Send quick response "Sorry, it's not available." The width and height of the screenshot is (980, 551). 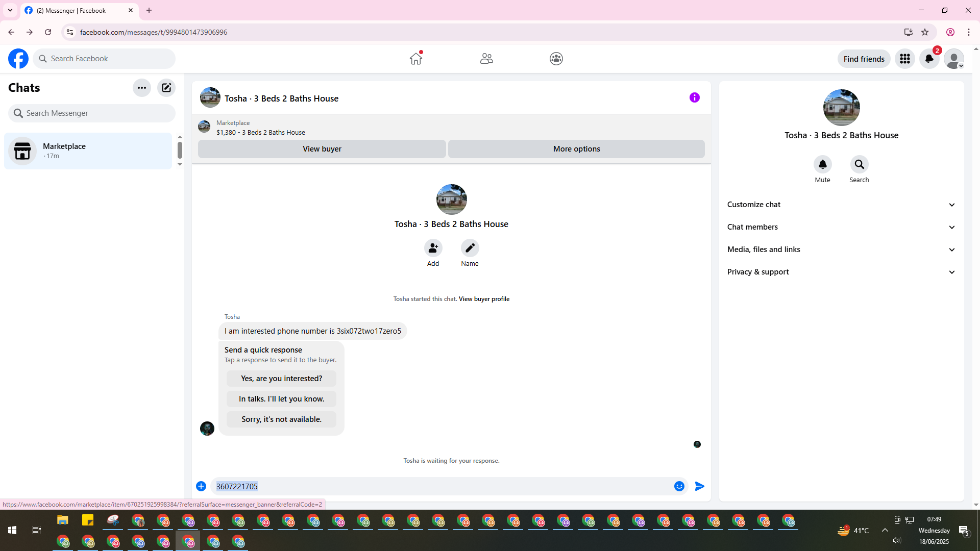coord(282,419)
